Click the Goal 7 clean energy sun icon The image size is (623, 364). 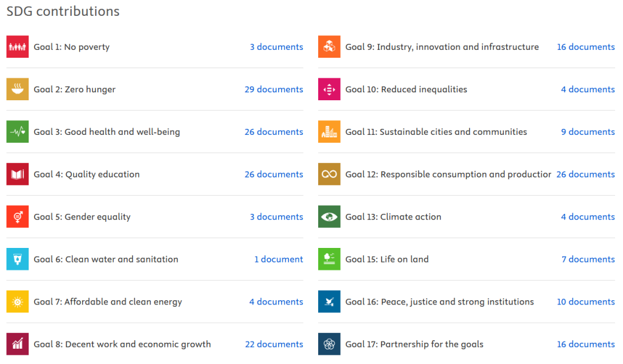tap(18, 302)
